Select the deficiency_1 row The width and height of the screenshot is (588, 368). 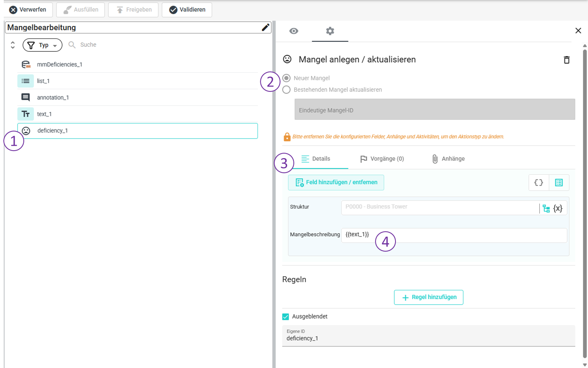pos(138,131)
